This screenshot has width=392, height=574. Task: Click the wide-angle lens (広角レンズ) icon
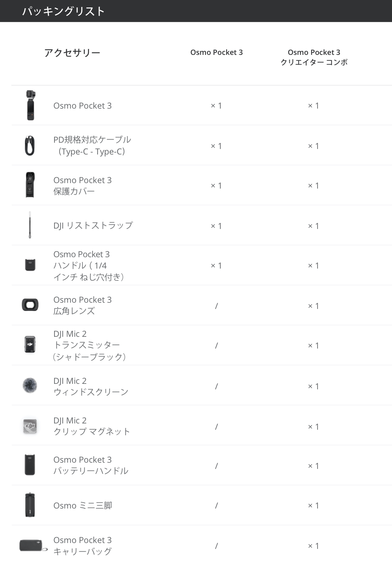point(30,305)
